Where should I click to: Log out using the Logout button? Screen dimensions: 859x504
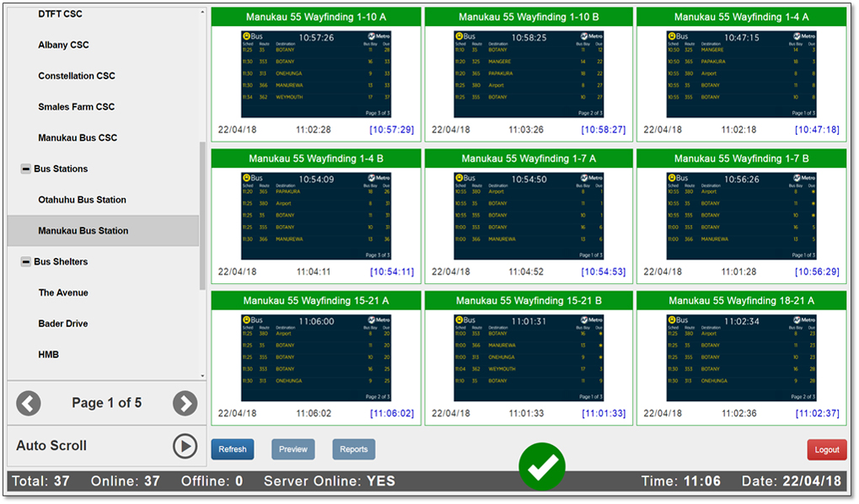[x=826, y=449]
